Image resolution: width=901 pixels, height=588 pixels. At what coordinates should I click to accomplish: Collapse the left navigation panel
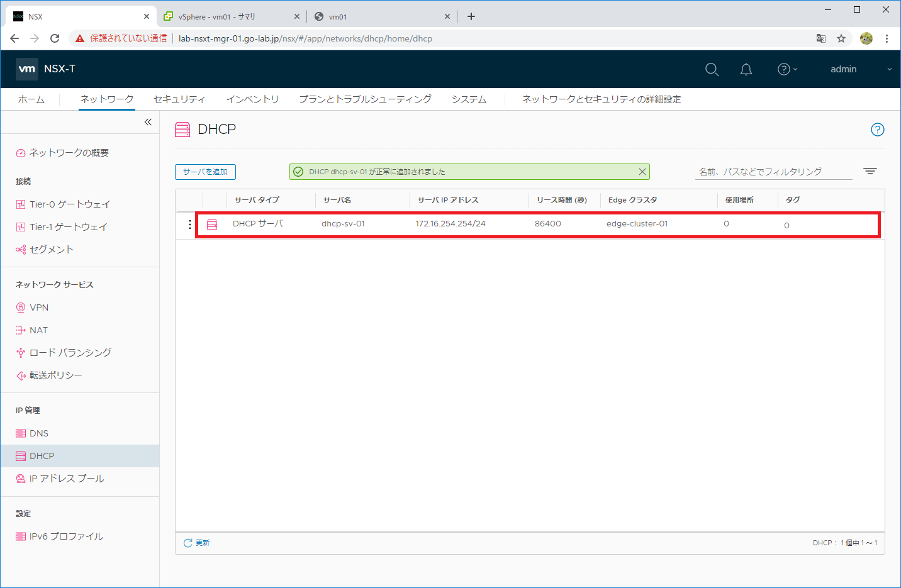(148, 122)
